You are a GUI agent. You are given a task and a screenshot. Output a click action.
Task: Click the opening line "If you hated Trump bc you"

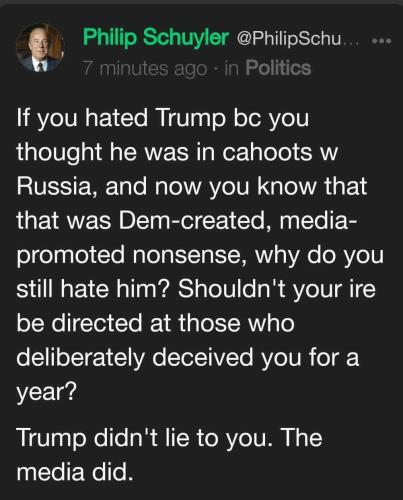click(163, 119)
